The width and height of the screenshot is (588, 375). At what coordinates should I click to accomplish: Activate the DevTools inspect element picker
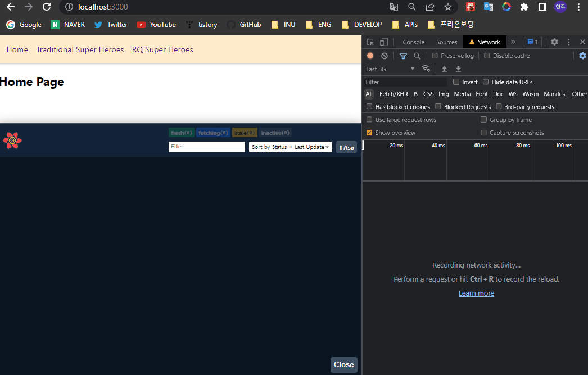370,42
